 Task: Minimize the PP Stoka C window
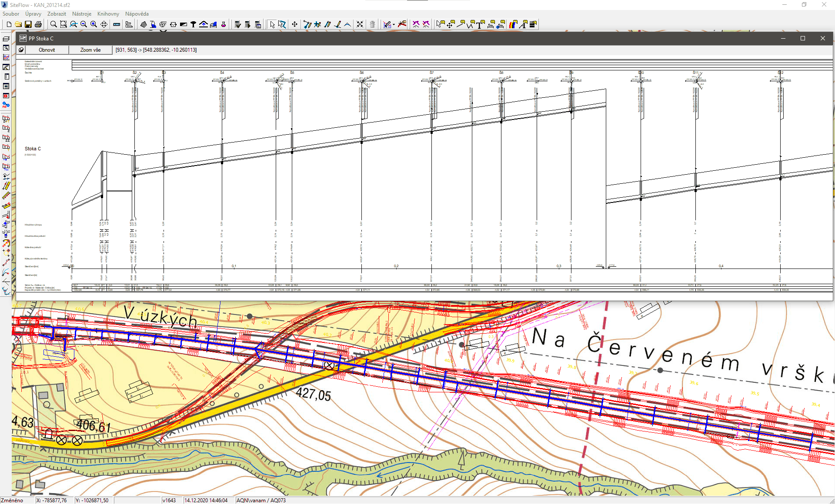783,38
